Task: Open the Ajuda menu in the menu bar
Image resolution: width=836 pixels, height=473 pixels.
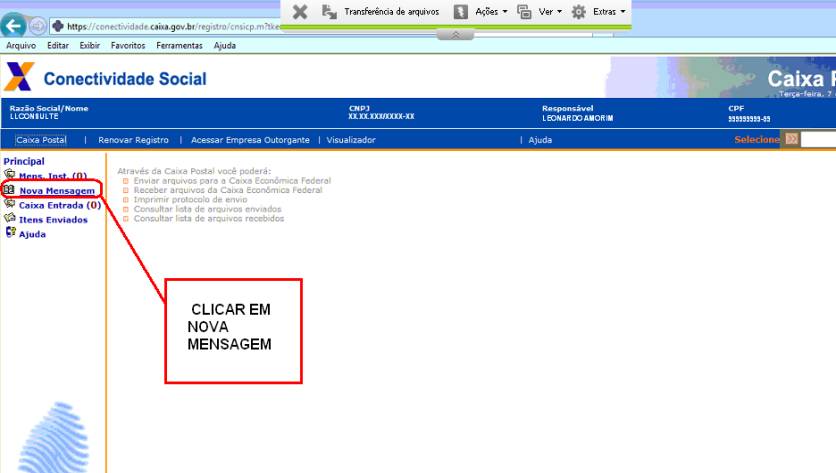Action: [x=224, y=45]
